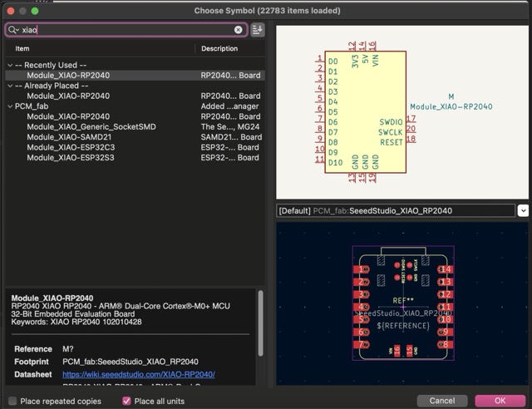Click the Reference value M? in details
The height and width of the screenshot is (409, 532).
coord(68,349)
